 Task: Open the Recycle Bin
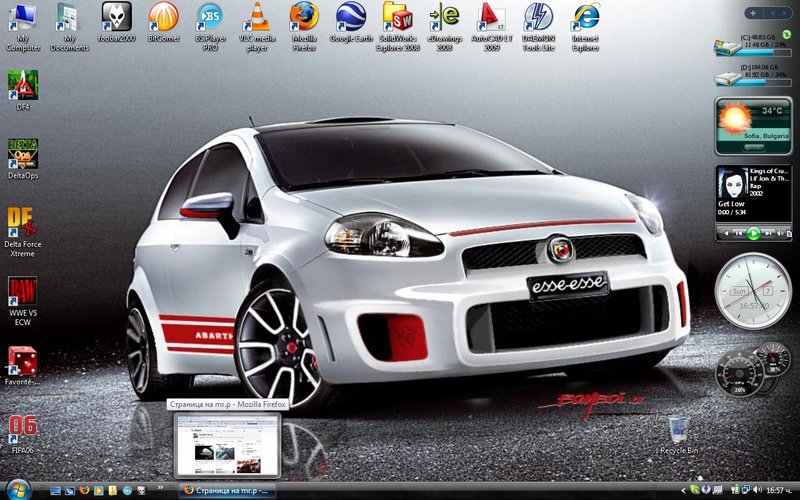coord(678,431)
